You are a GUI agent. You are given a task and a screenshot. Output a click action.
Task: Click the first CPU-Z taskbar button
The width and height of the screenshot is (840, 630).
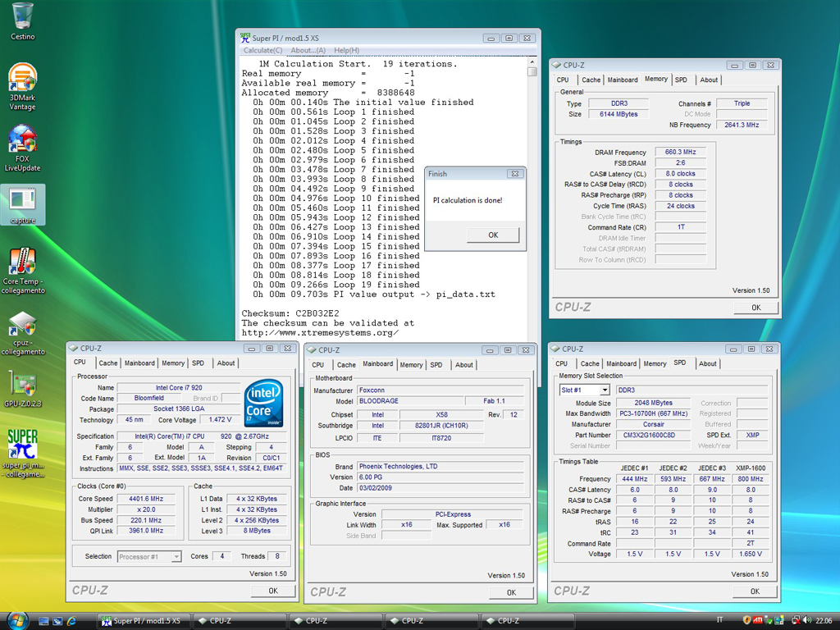tap(239, 621)
